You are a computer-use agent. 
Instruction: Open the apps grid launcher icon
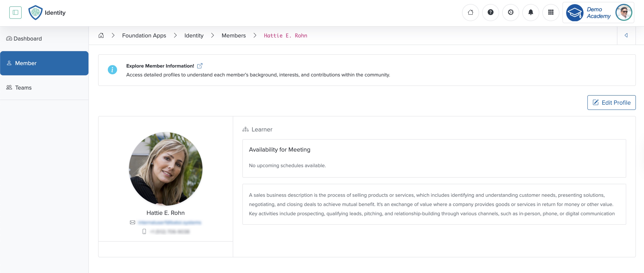pyautogui.click(x=551, y=12)
